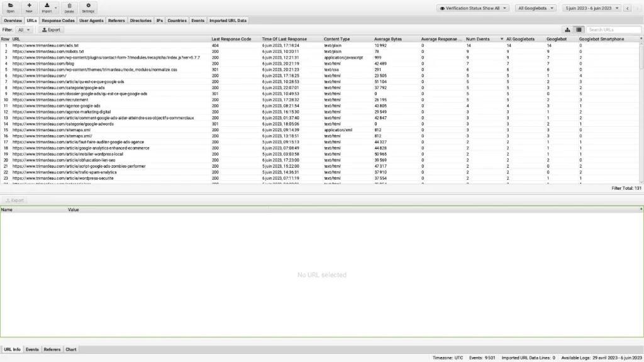The height and width of the screenshot is (362, 644).
Task: Open the Filter All dropdown
Action: tap(24, 30)
